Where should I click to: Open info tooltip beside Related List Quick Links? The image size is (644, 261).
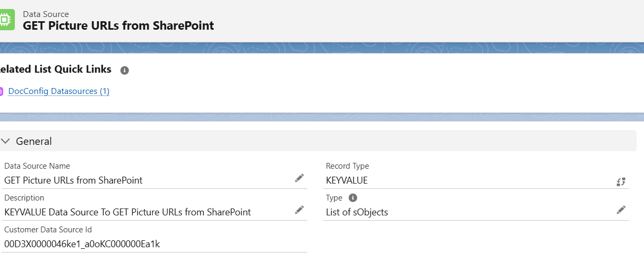click(125, 71)
